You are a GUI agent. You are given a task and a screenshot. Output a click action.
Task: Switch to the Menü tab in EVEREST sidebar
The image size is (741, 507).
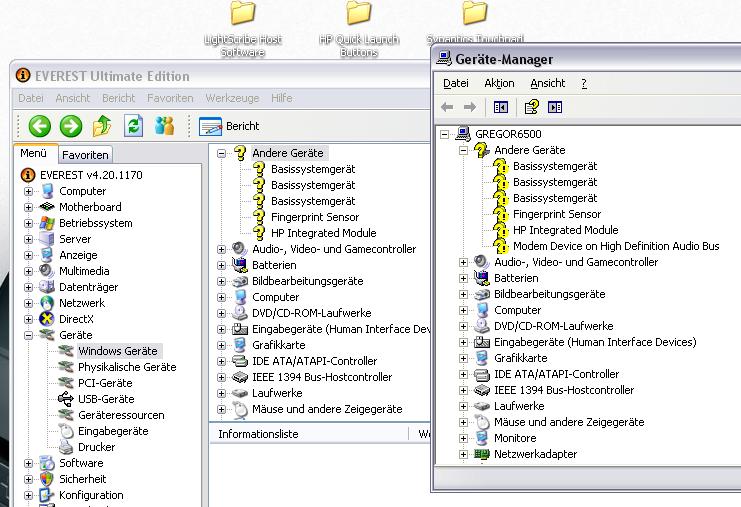click(x=34, y=153)
